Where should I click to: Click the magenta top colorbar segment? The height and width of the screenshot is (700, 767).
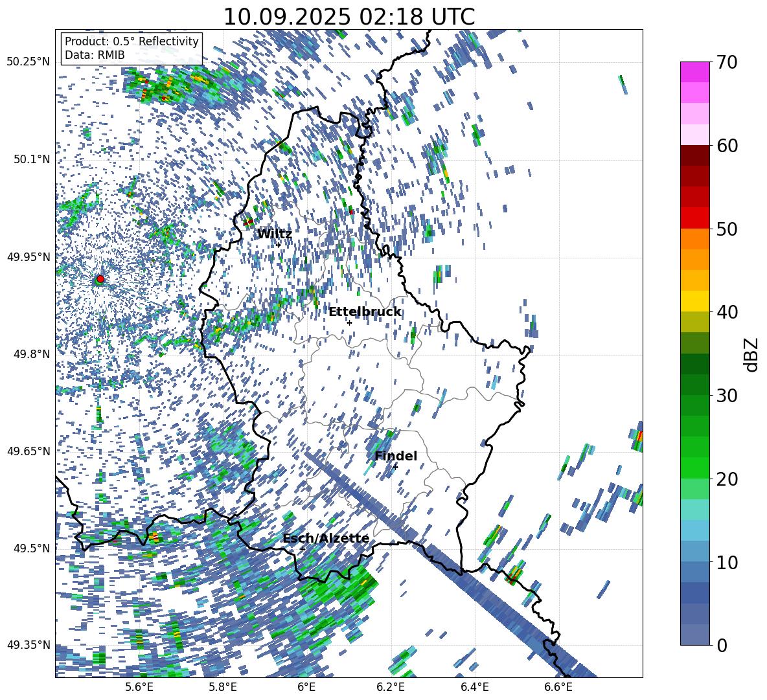click(694, 72)
